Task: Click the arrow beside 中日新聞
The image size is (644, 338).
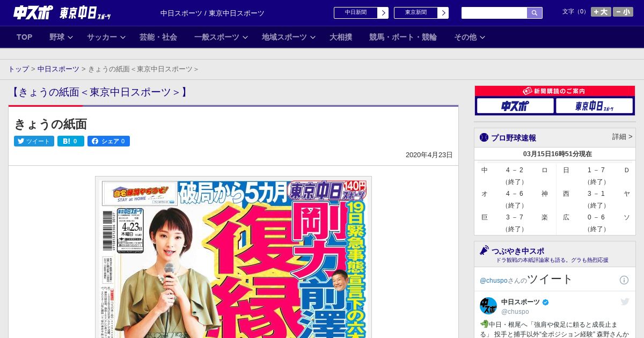Action: (383, 13)
